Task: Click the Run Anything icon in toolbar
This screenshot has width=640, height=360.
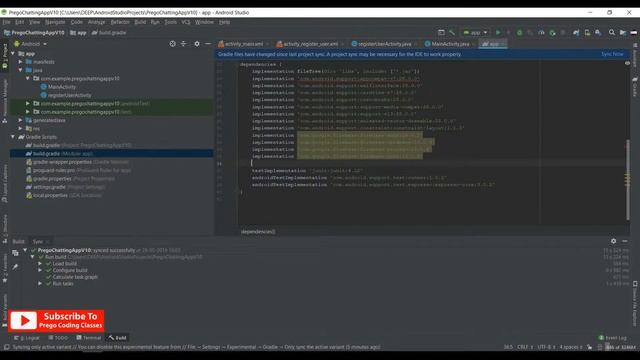Action: point(441,33)
